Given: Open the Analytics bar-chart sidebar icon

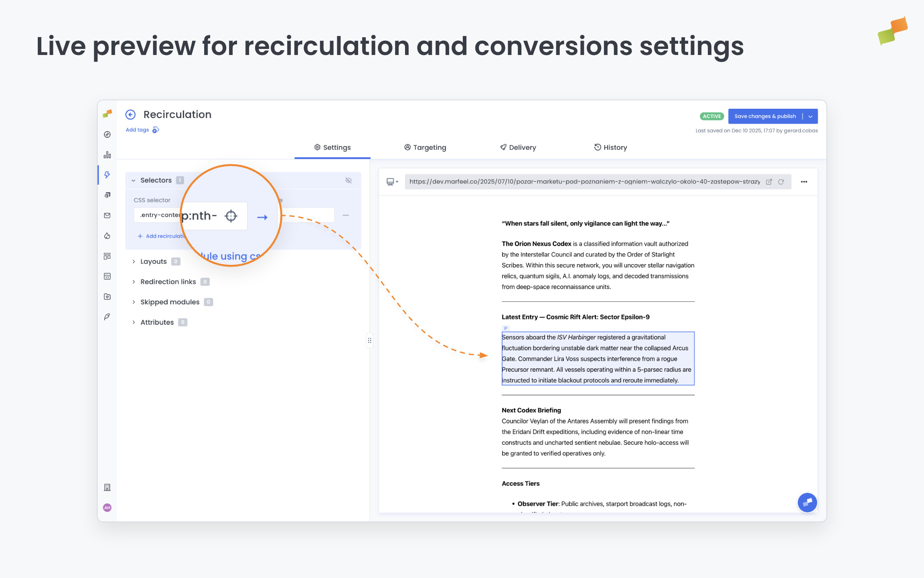Looking at the screenshot, I should tap(107, 155).
